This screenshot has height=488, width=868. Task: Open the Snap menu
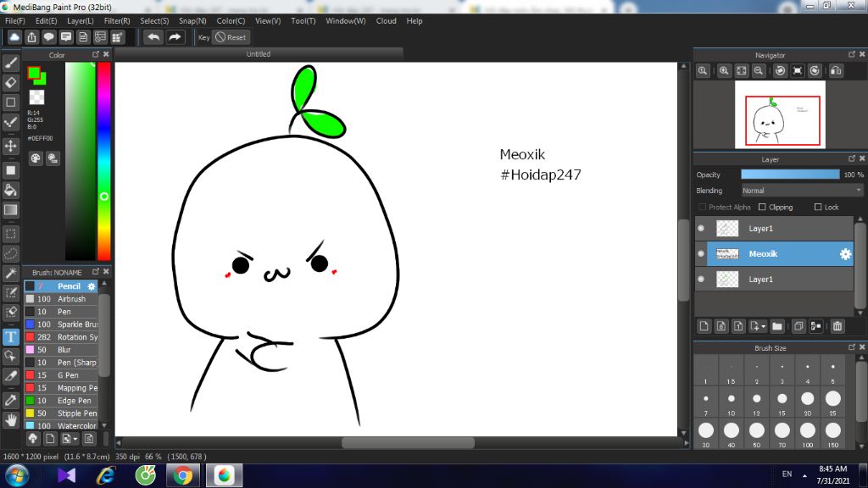pos(192,21)
